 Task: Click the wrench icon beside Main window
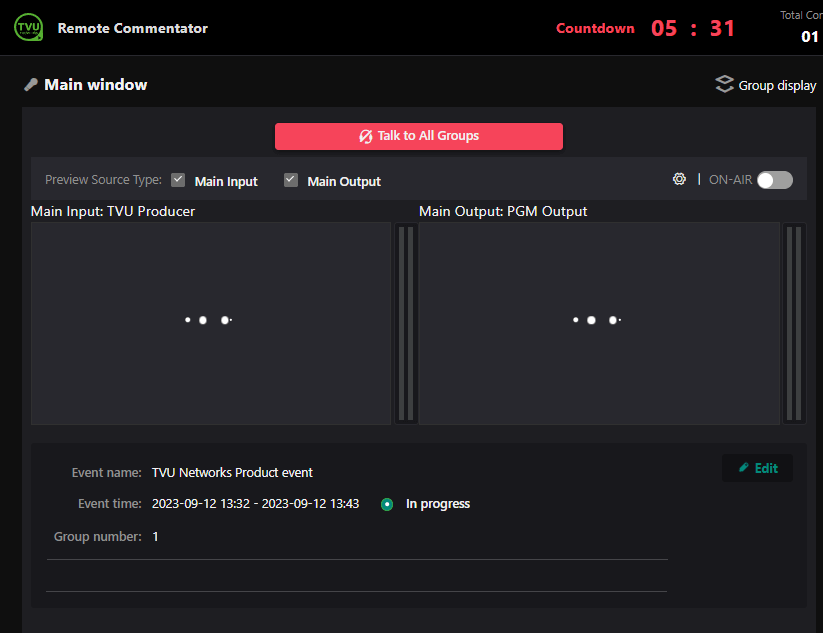pyautogui.click(x=31, y=85)
